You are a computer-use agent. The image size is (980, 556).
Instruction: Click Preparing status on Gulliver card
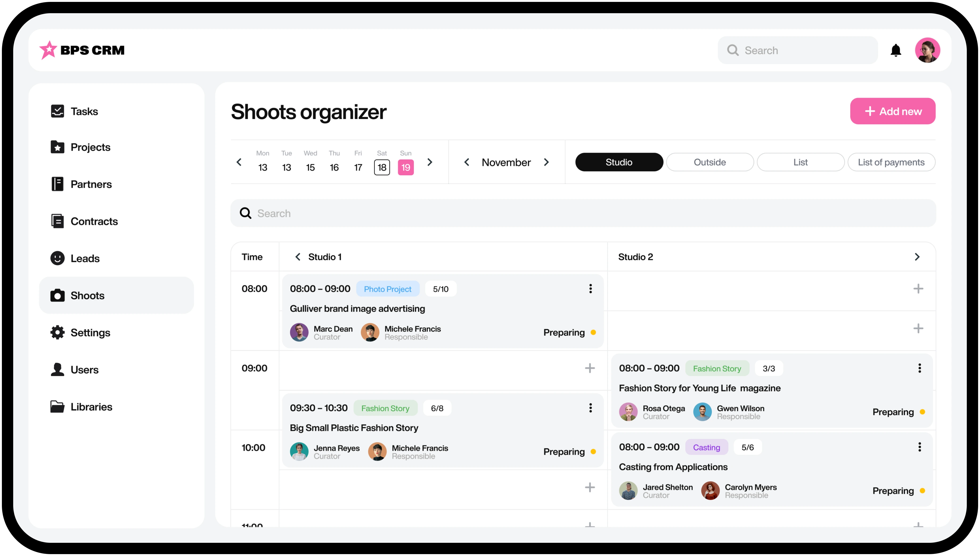[x=569, y=332]
